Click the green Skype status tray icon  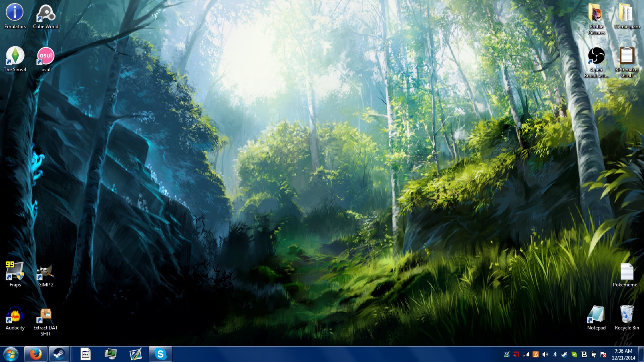coord(574,354)
